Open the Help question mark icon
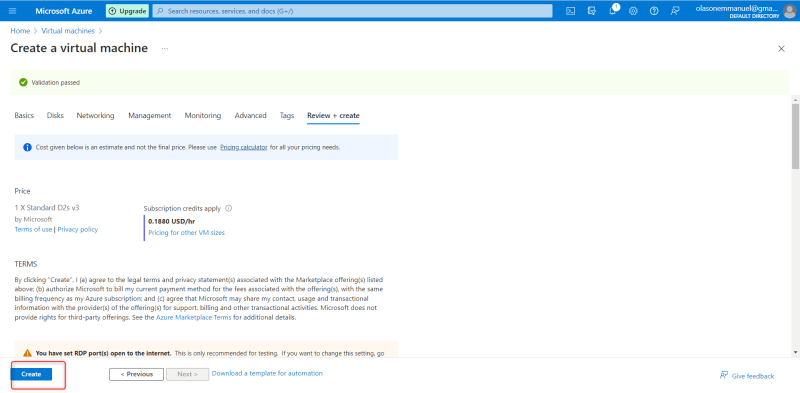 654,11
